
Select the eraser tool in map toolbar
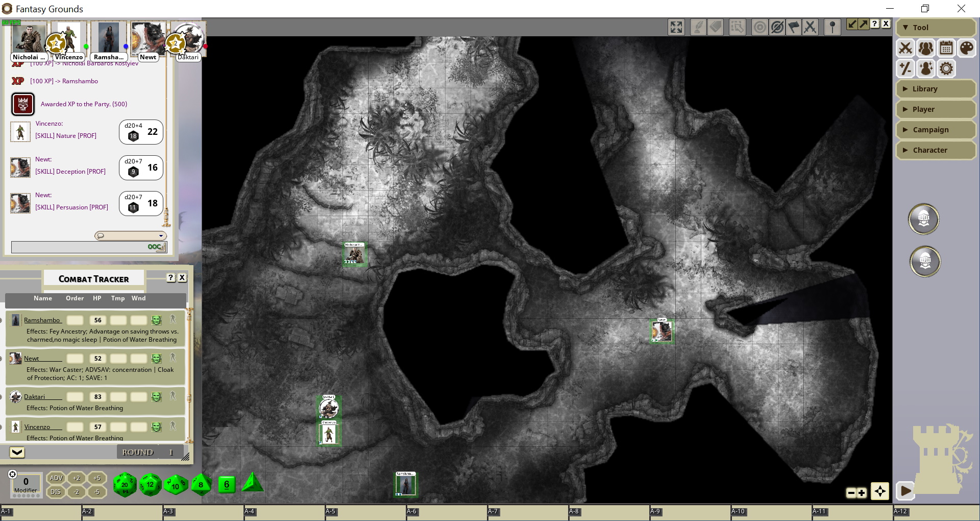(716, 27)
